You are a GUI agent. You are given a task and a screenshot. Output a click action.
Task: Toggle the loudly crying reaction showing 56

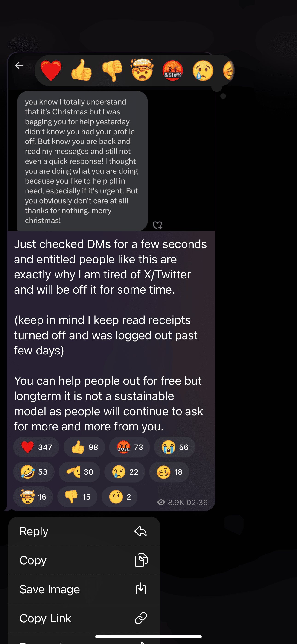(175, 447)
